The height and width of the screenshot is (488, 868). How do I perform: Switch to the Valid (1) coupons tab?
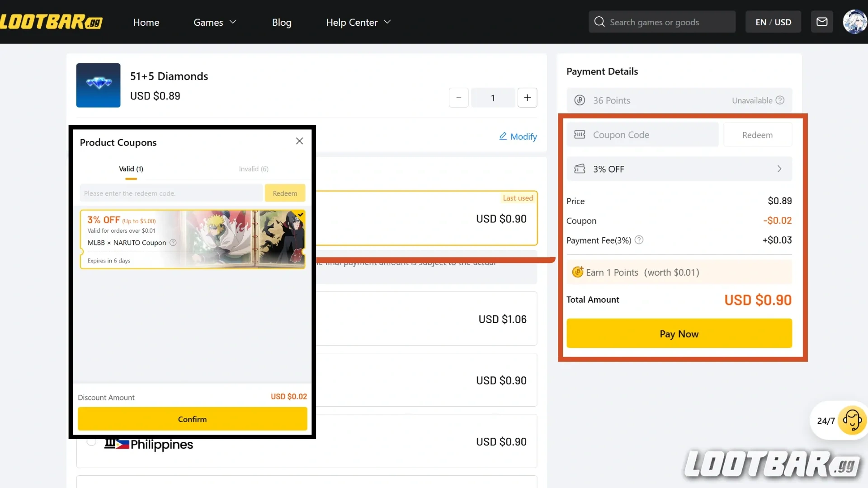131,169
